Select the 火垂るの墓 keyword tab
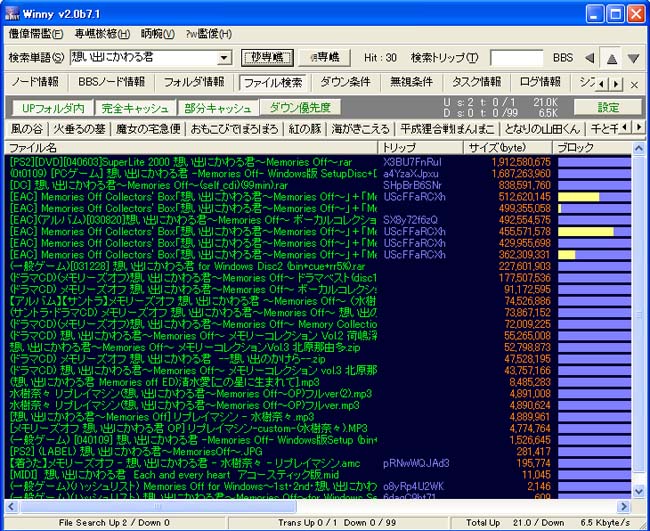The width and height of the screenshot is (650, 531). (80, 129)
